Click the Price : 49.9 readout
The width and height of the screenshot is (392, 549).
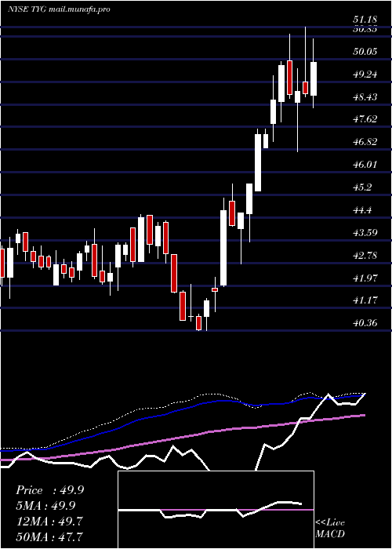click(x=49, y=490)
